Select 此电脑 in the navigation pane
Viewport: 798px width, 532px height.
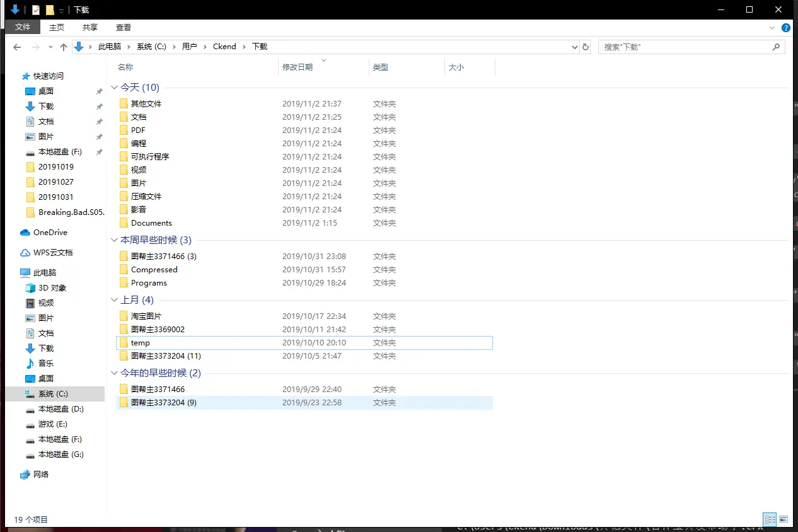44,272
